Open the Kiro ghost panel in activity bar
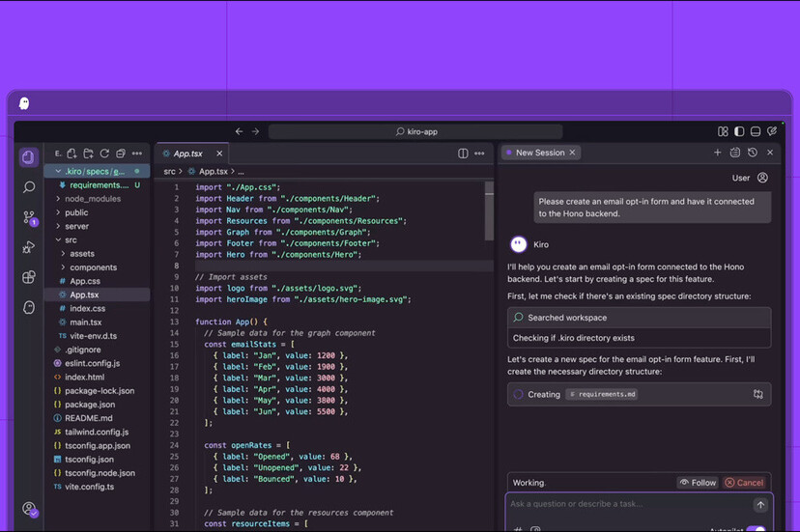This screenshot has height=532, width=800. point(29,307)
